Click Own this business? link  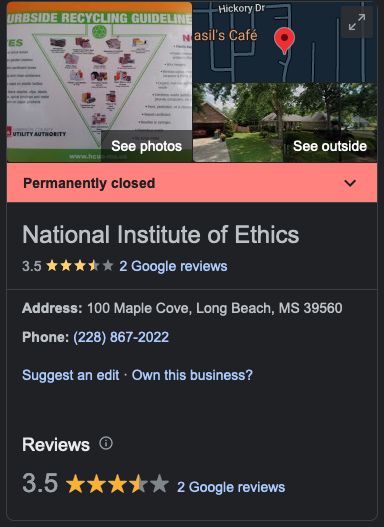pos(192,375)
